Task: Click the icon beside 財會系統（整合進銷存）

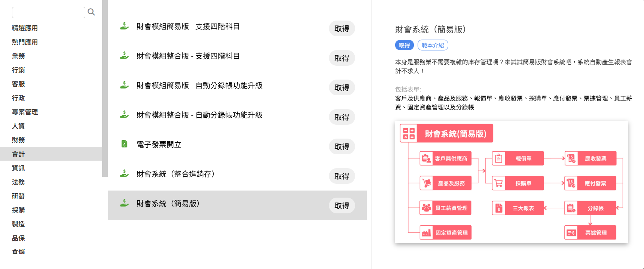Action: (x=124, y=174)
